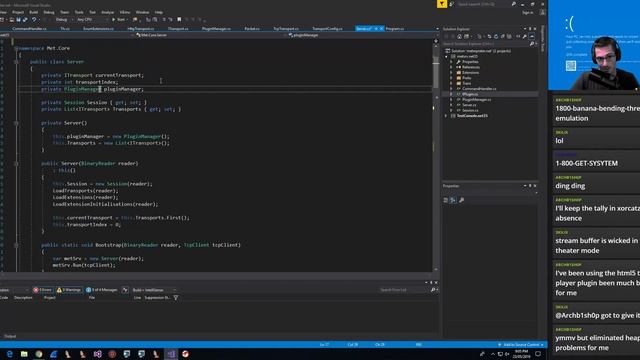640x360 pixels.
Task: Expand the Extensions folder in Solution Explorer
Action: (451, 72)
